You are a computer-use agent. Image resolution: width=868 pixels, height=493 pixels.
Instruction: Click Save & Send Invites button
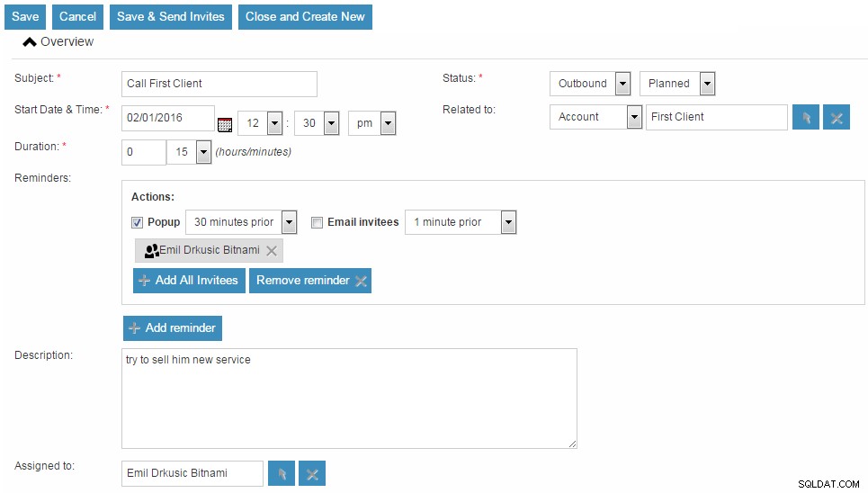click(171, 16)
